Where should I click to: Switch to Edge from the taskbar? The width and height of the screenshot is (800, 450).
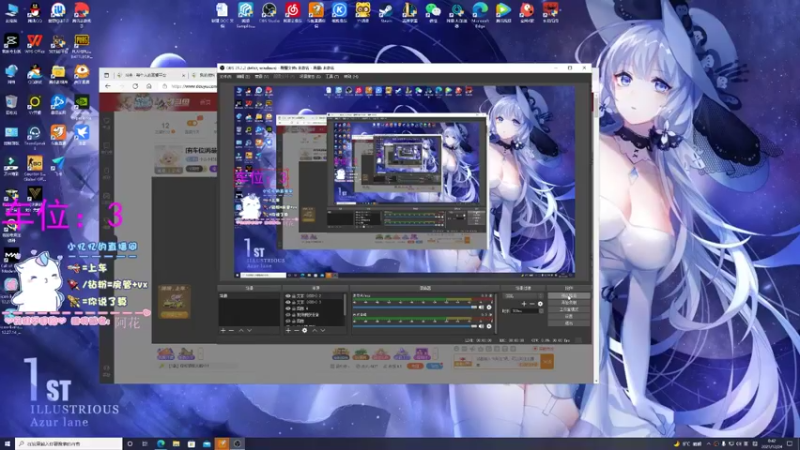161,444
